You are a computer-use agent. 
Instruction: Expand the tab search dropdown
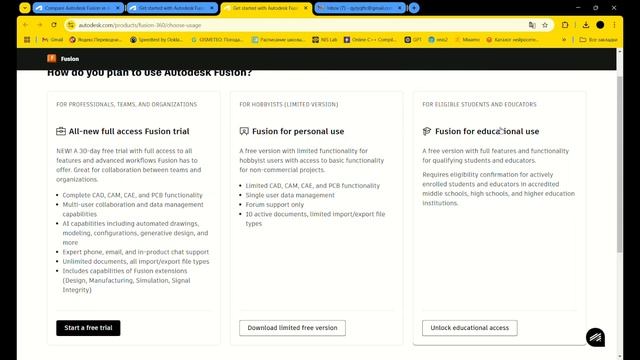25,8
